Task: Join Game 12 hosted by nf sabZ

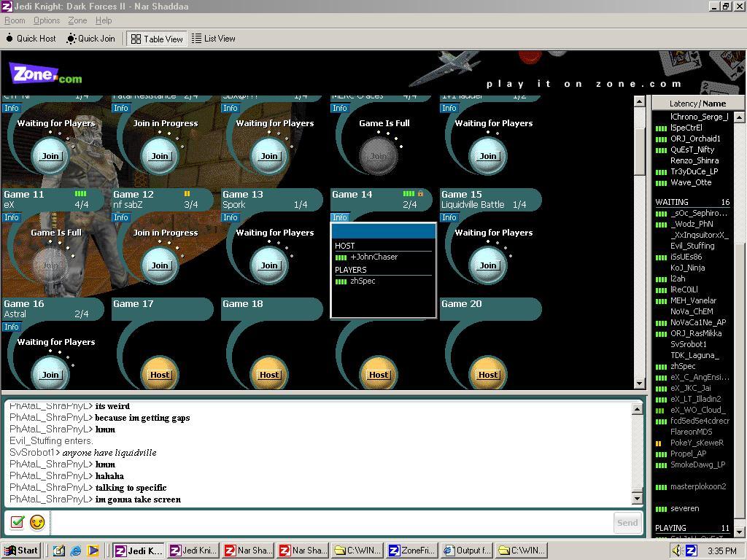Action: click(160, 265)
